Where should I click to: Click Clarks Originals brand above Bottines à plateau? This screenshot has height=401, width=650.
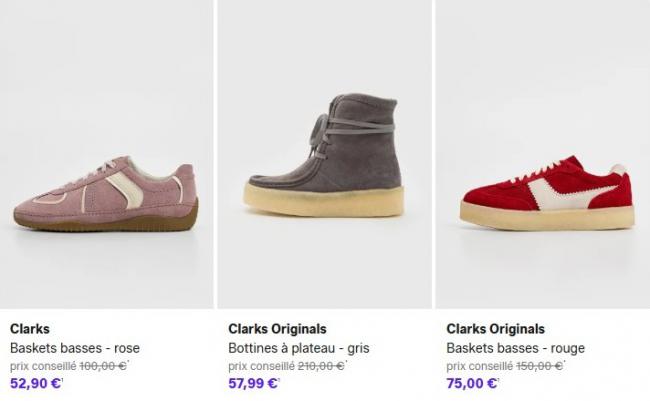pyautogui.click(x=277, y=329)
